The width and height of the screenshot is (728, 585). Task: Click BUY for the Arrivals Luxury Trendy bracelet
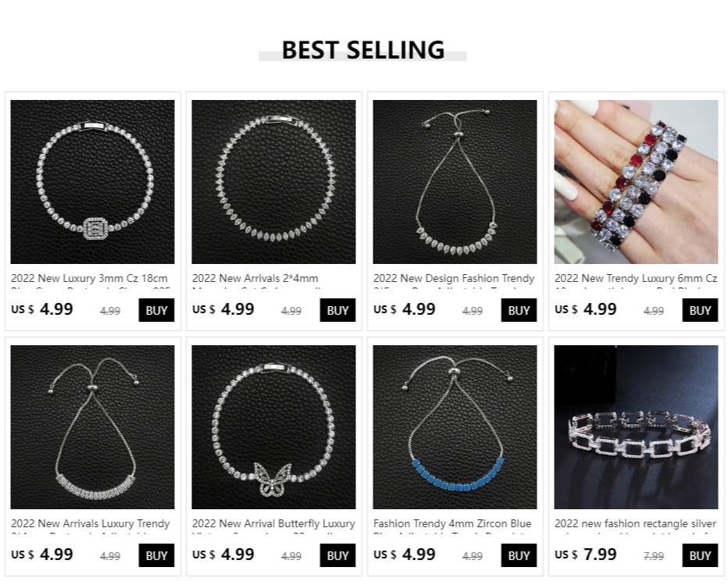pyautogui.click(x=156, y=555)
